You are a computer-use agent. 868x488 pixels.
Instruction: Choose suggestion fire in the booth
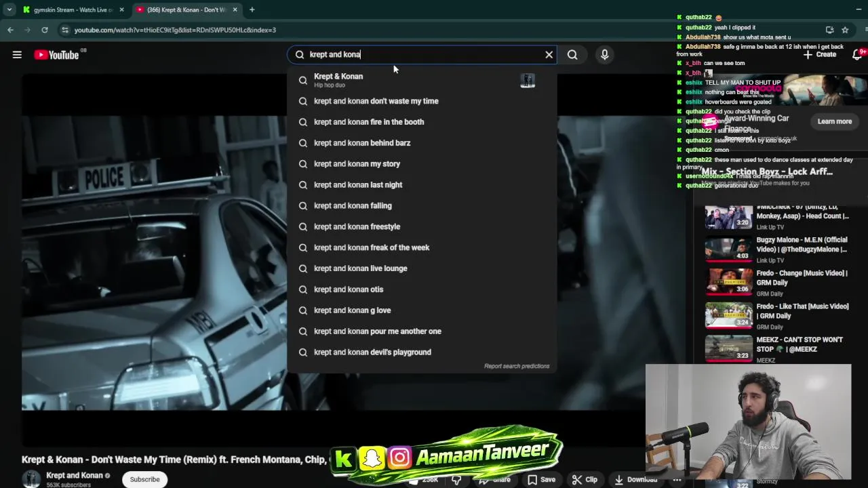(421, 122)
